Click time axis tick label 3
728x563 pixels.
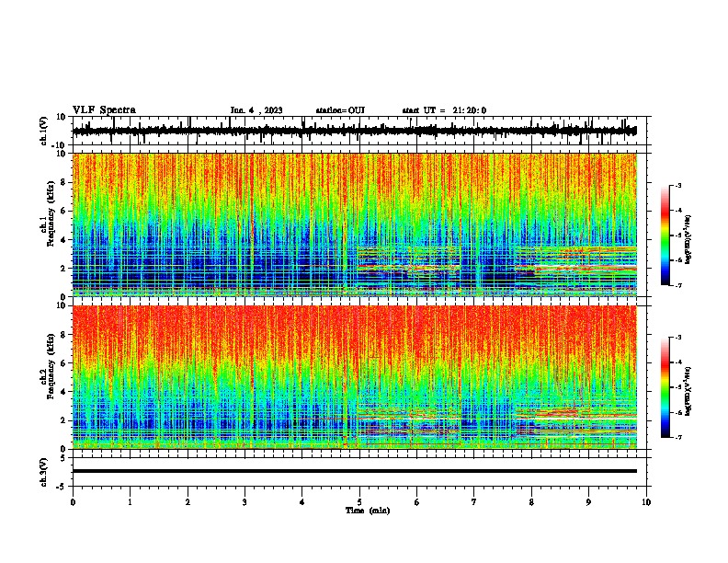[245, 502]
